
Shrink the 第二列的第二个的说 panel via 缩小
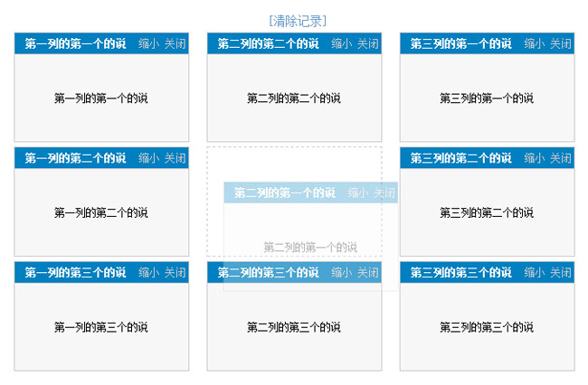341,43
